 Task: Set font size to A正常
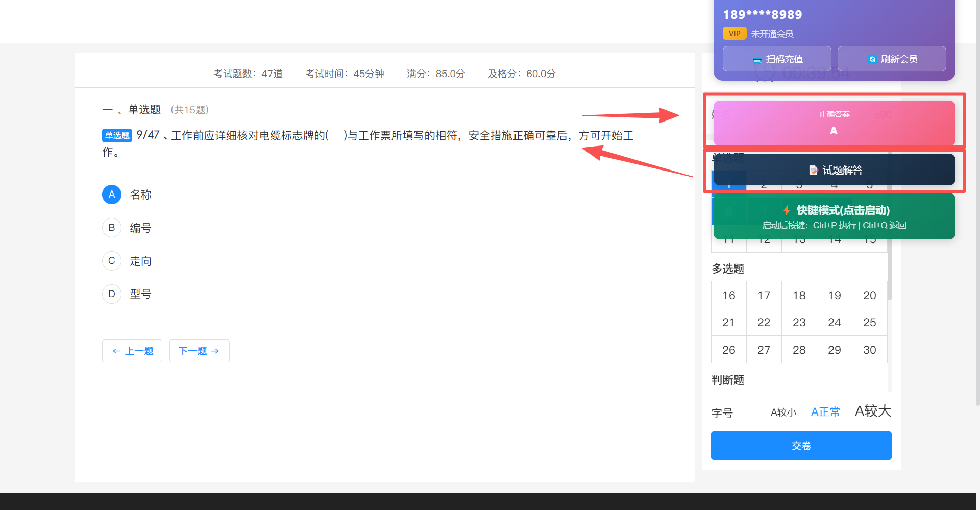tap(825, 412)
